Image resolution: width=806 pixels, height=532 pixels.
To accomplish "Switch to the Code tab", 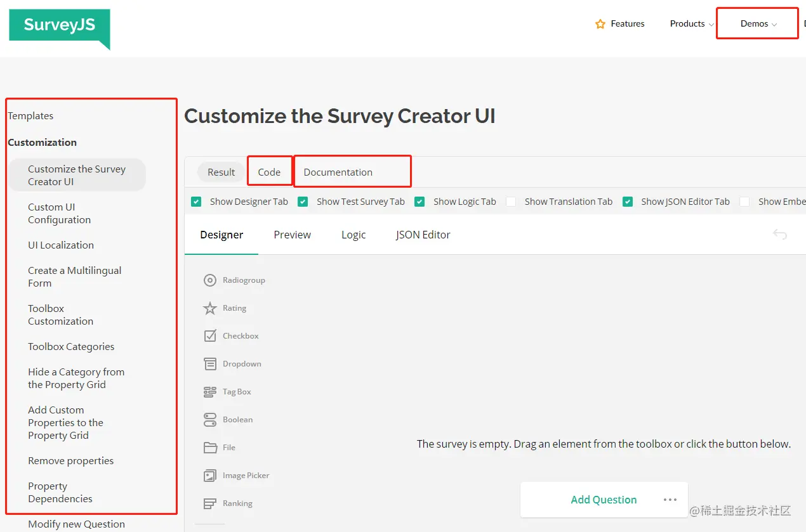I will pyautogui.click(x=269, y=172).
